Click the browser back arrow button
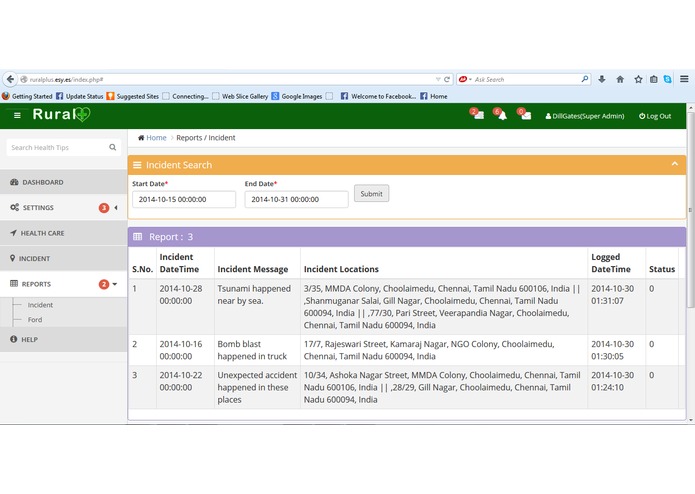The width and height of the screenshot is (695, 494). tap(10, 79)
